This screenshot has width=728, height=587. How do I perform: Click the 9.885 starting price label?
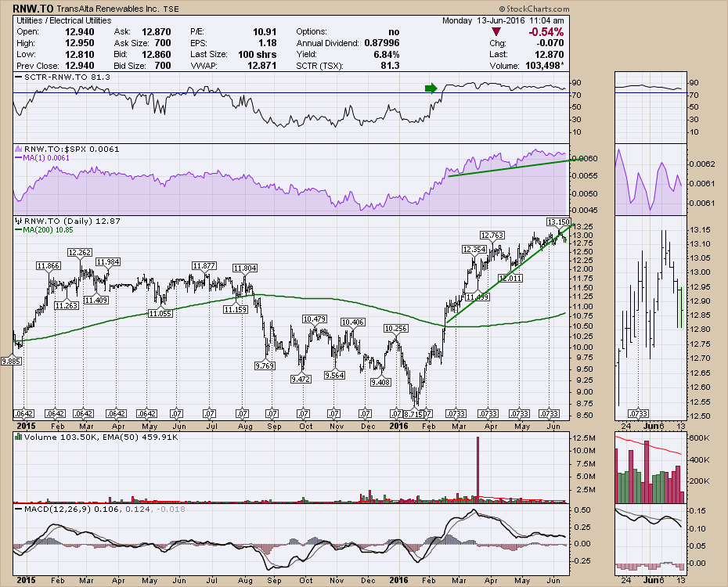coord(11,361)
